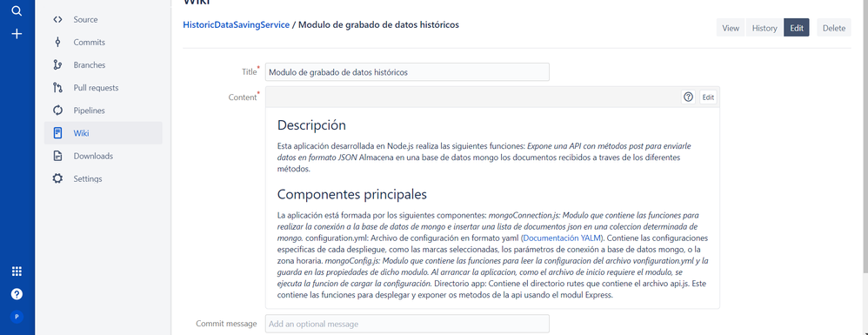Open Source in the repository menu
The image size is (868, 335).
(x=103, y=19)
